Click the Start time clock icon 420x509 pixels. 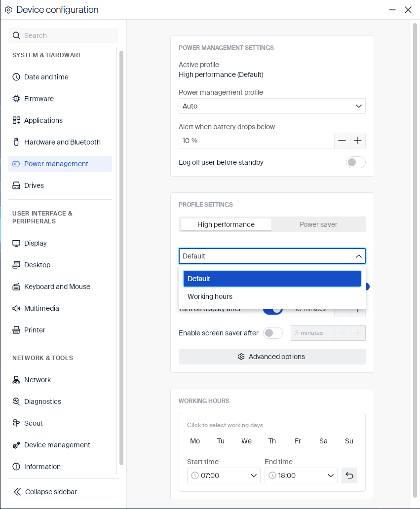click(x=195, y=475)
